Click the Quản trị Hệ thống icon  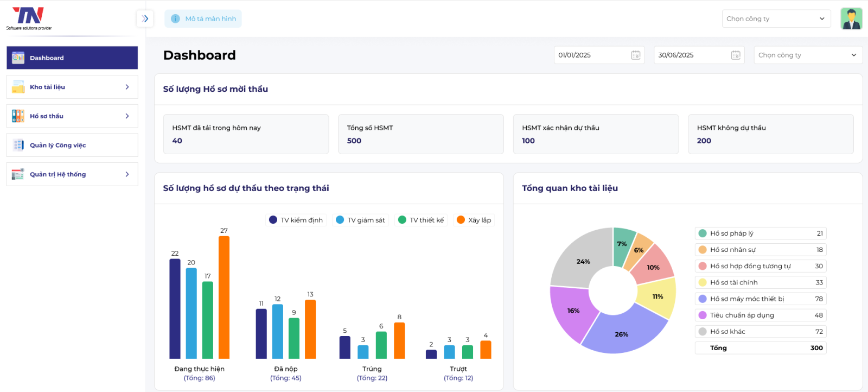tap(18, 174)
